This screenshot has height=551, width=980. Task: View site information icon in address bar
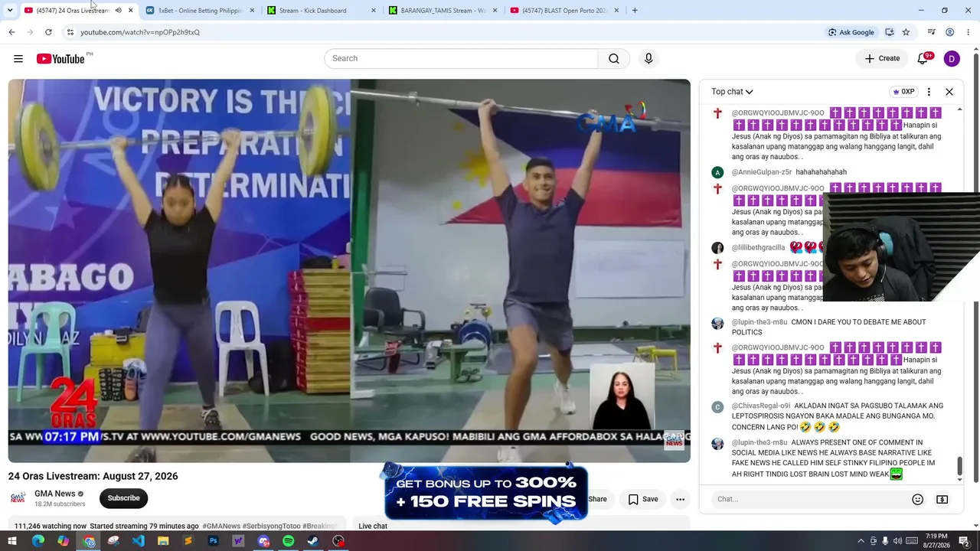click(70, 32)
